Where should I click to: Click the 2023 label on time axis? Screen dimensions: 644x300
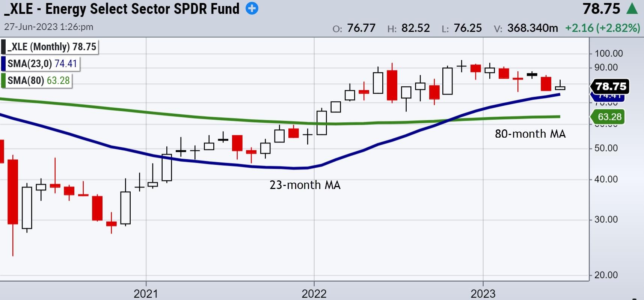click(483, 293)
